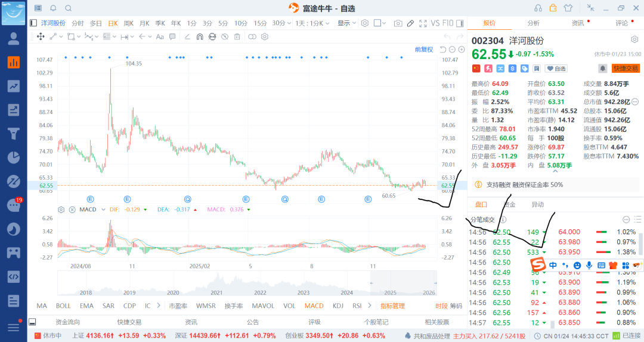Viewport: 644px width, 342px height.
Task: Select the Aa text annotation tool
Action: pyautogui.click(x=160, y=36)
